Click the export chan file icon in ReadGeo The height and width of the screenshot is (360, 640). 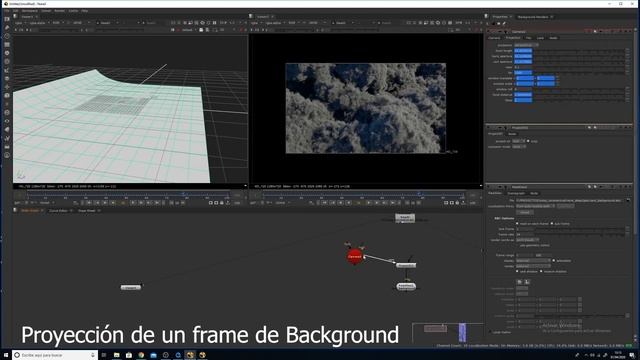pos(527,282)
